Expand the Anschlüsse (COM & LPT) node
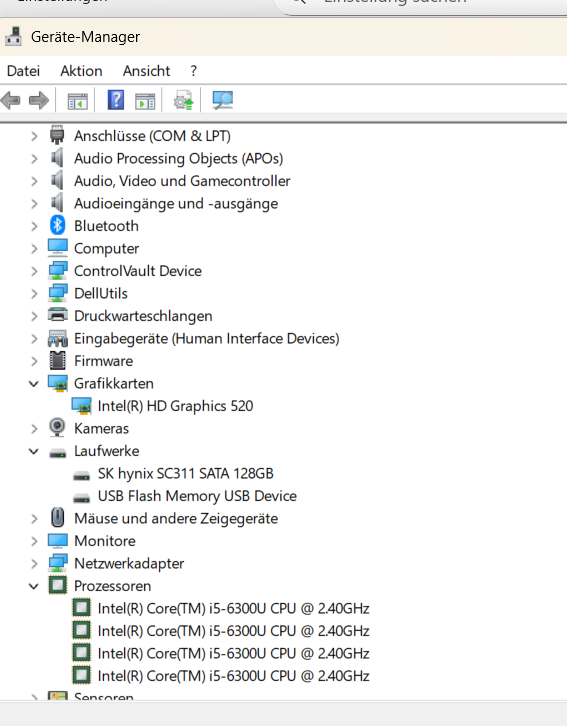This screenshot has width=567, height=726. (x=34, y=136)
